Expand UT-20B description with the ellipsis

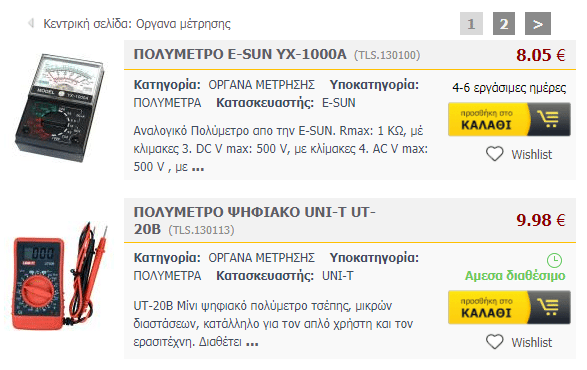pos(252,344)
